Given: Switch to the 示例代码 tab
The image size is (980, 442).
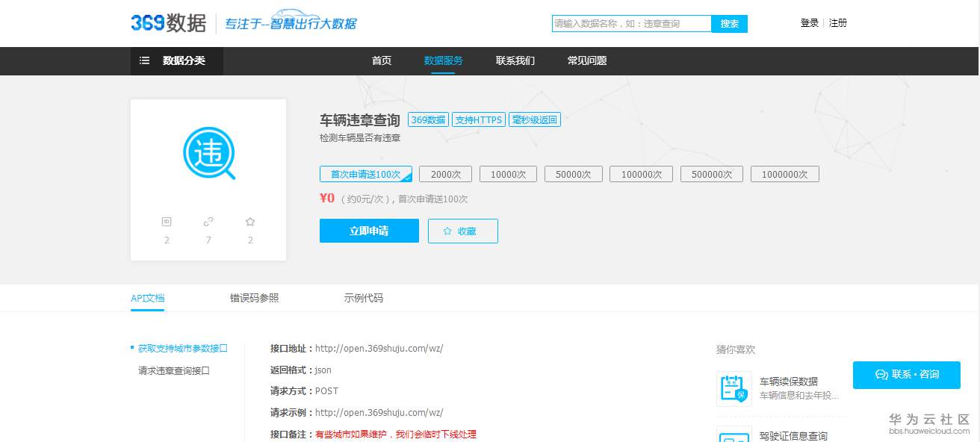Looking at the screenshot, I should (x=364, y=298).
